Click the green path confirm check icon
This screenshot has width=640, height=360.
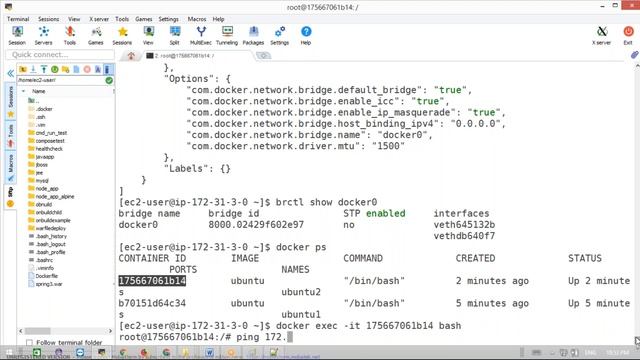[x=109, y=80]
